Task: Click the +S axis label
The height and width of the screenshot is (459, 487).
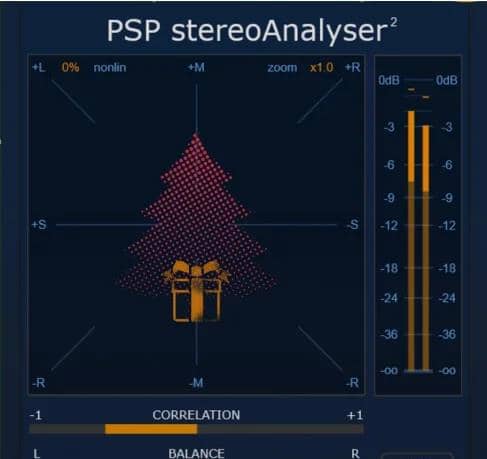Action: pos(39,225)
